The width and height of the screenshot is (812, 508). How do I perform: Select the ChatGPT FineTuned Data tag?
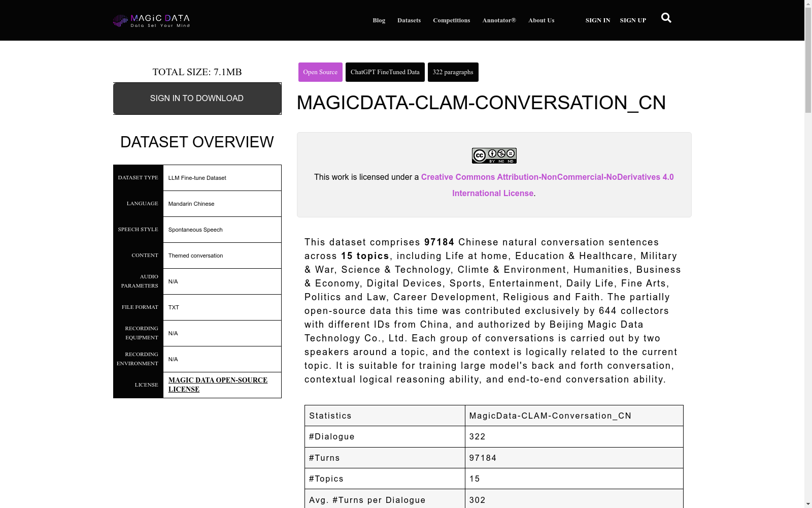point(385,72)
